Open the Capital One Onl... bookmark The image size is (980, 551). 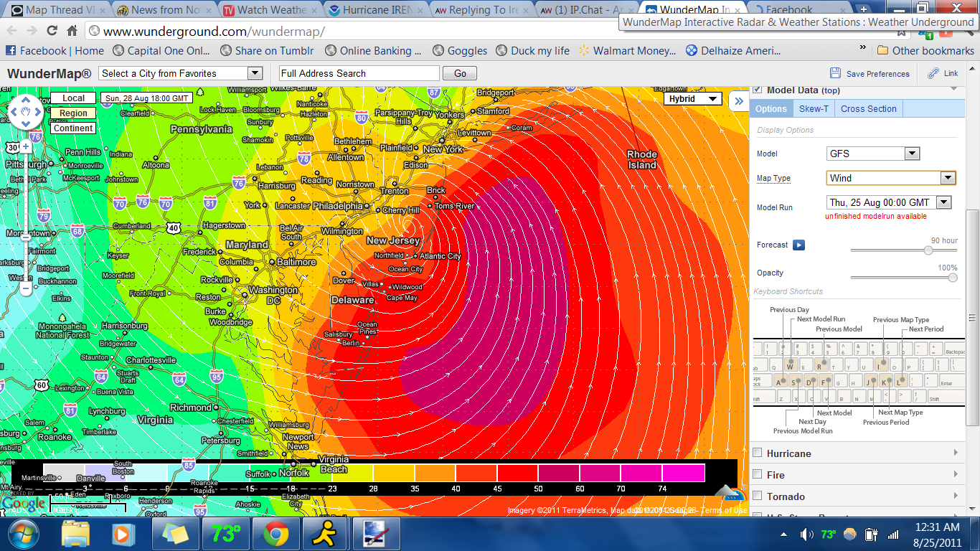point(161,50)
